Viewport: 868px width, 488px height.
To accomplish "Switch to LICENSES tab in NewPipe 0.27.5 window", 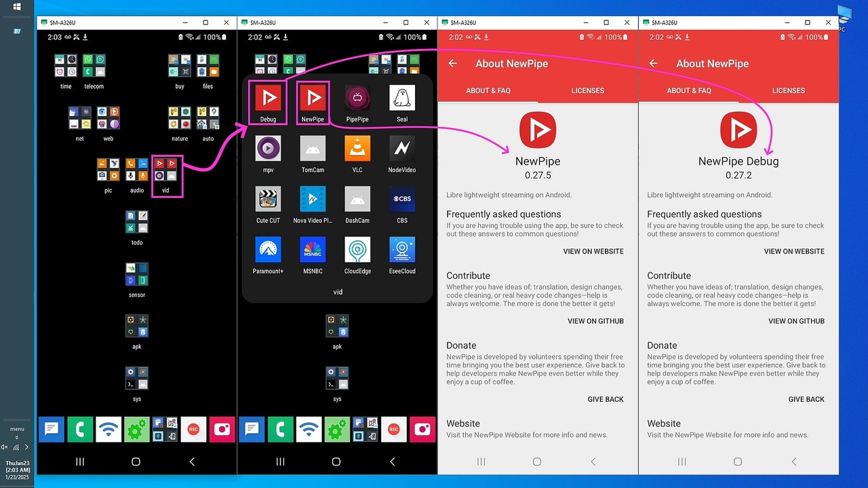I will pyautogui.click(x=588, y=90).
